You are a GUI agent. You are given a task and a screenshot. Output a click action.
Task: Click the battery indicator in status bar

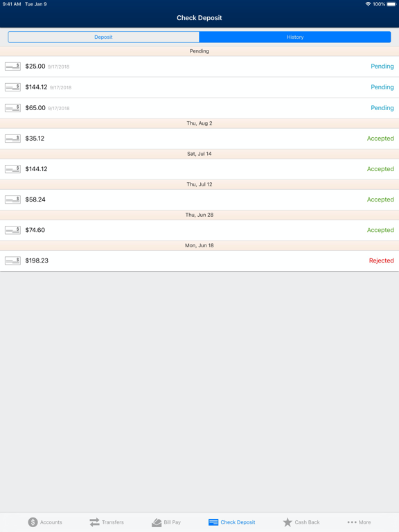pyautogui.click(x=391, y=4)
